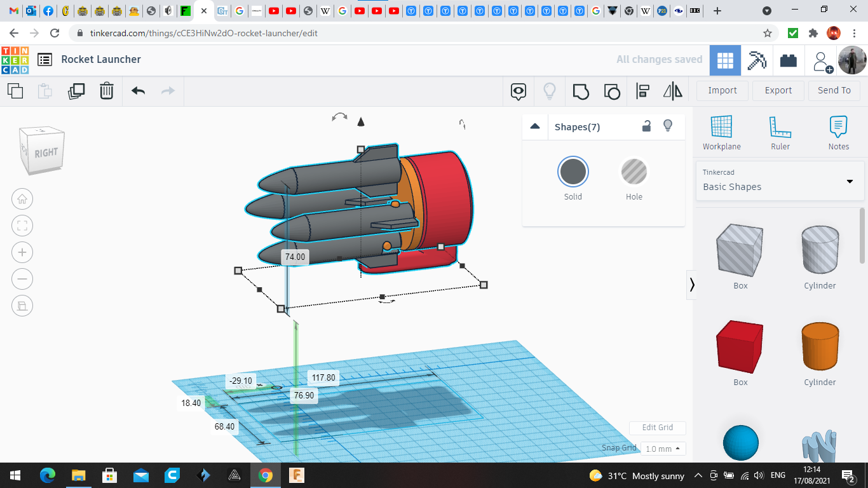Open the Align tool
This screenshot has height=488, width=868.
point(642,91)
